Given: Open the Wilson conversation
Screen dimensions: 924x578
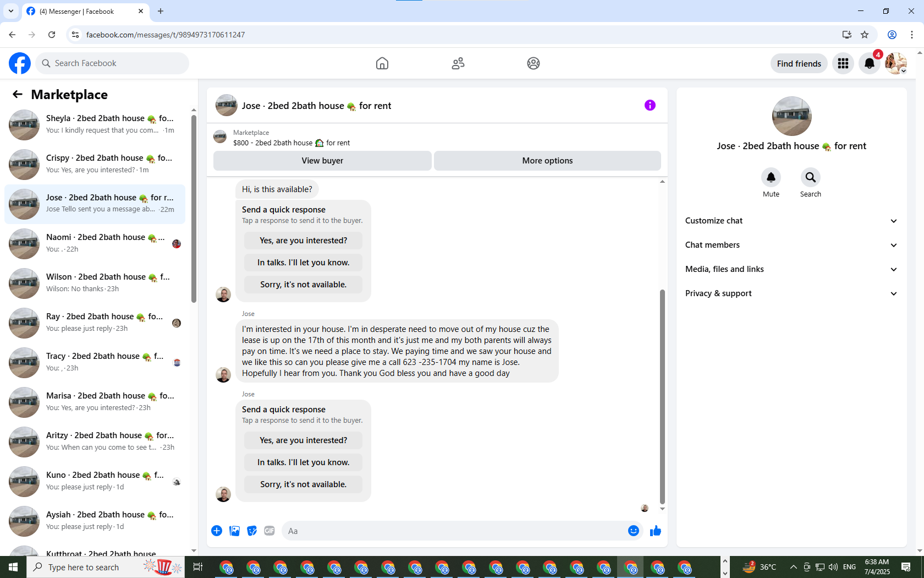Looking at the screenshot, I should click(x=95, y=283).
